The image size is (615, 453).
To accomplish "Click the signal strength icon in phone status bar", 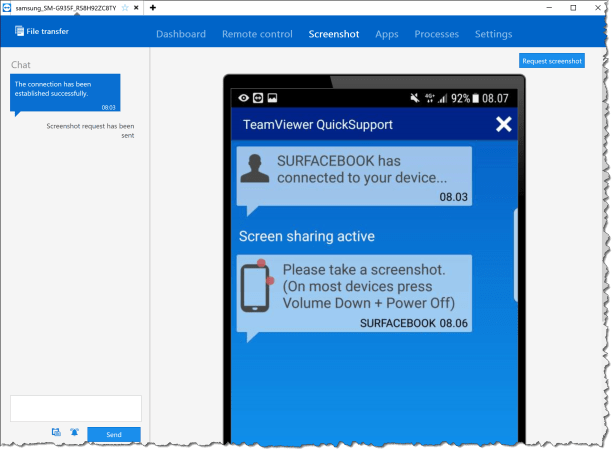I will point(443,98).
